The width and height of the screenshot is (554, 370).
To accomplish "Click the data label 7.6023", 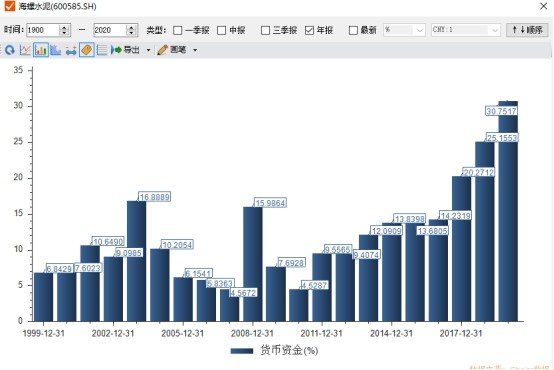I will [x=88, y=268].
